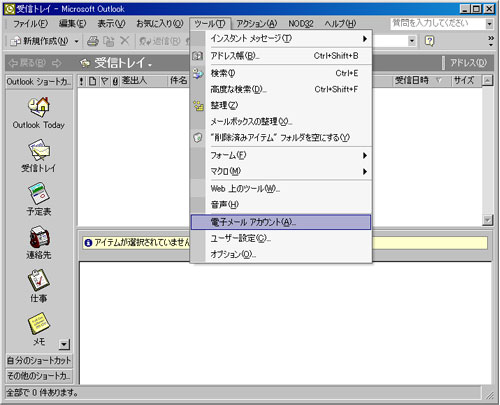Click 新規作成 new item button
The width and height of the screenshot is (500, 405).
tap(40, 41)
